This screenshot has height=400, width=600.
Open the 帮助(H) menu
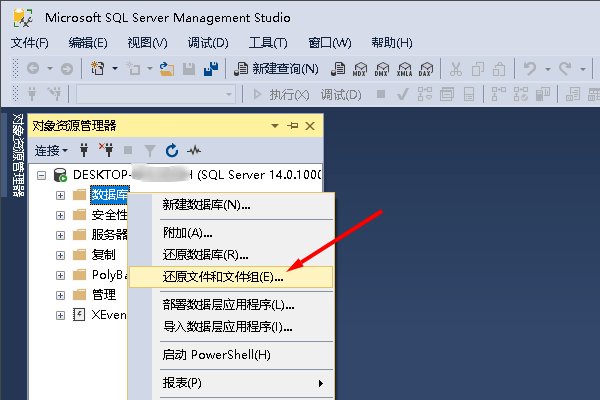pyautogui.click(x=391, y=42)
